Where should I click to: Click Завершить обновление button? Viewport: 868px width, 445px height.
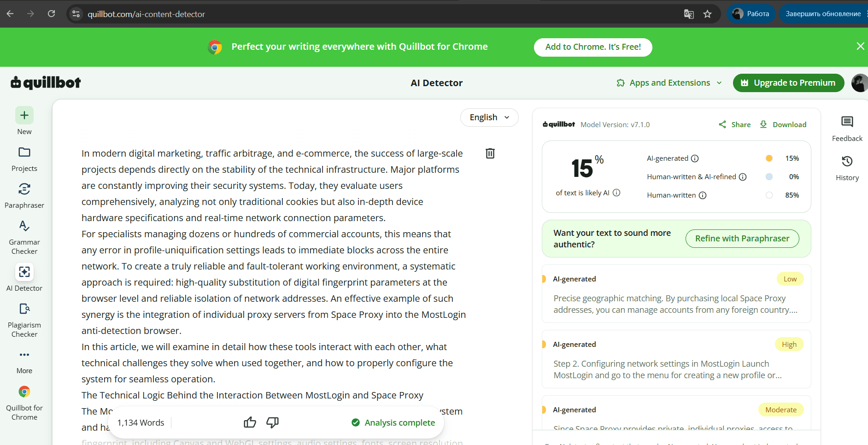[823, 14]
